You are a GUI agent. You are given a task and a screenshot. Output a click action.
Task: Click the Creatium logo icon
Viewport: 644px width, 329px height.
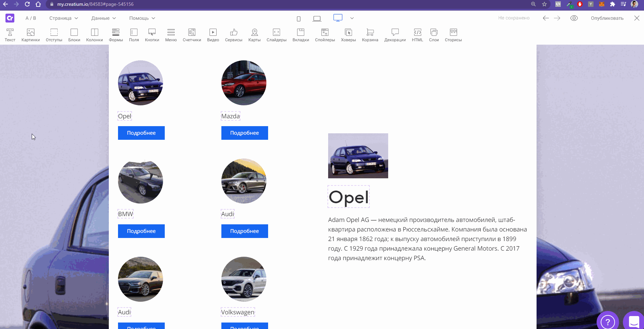10,18
